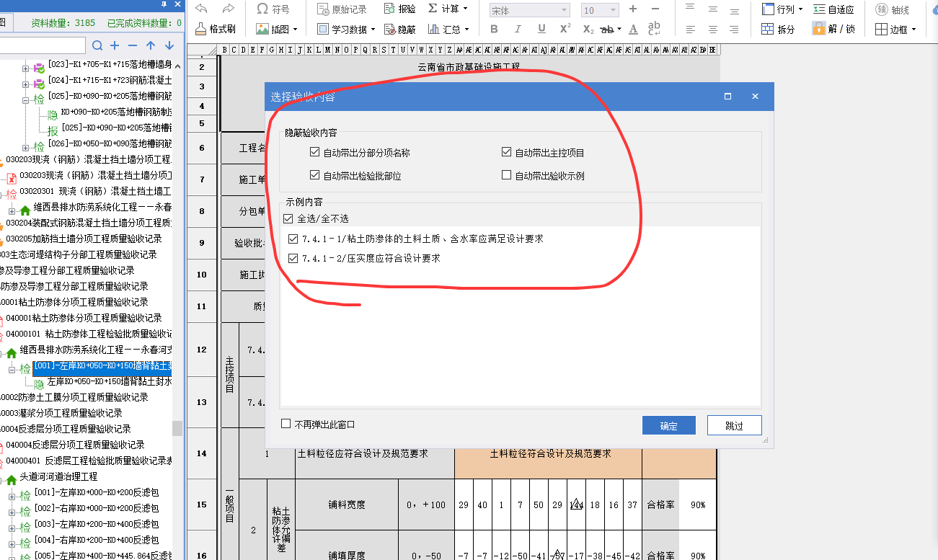Click spreadsheet row header 15
The image size is (938, 560).
(202, 505)
